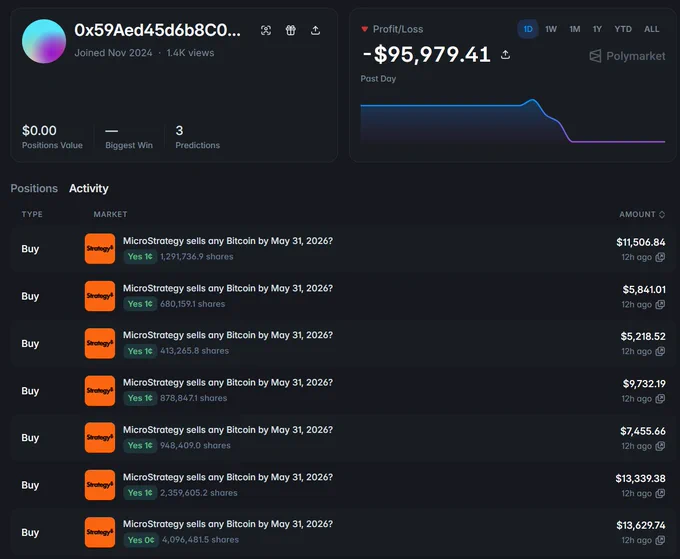The image size is (680, 559).
Task: Click the gift icon in profile header
Action: click(291, 30)
